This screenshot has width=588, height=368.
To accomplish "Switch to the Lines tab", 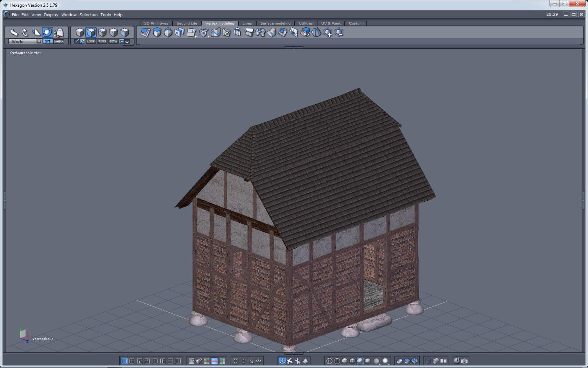I will 247,23.
